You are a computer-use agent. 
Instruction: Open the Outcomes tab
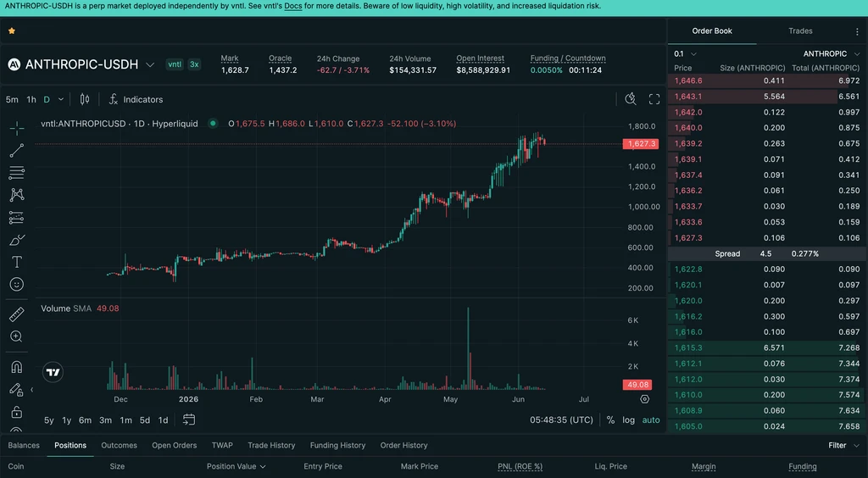(119, 445)
